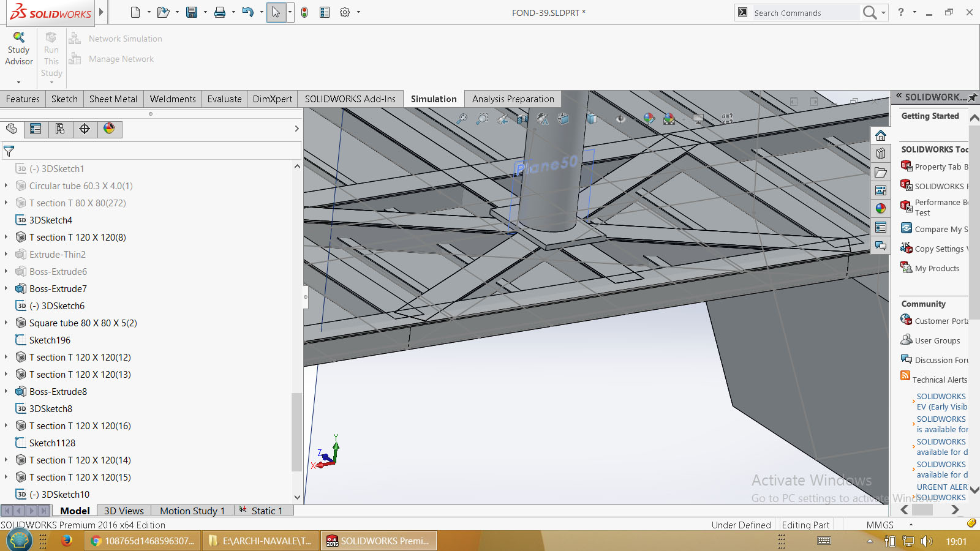Open the User Groups link

tap(937, 340)
